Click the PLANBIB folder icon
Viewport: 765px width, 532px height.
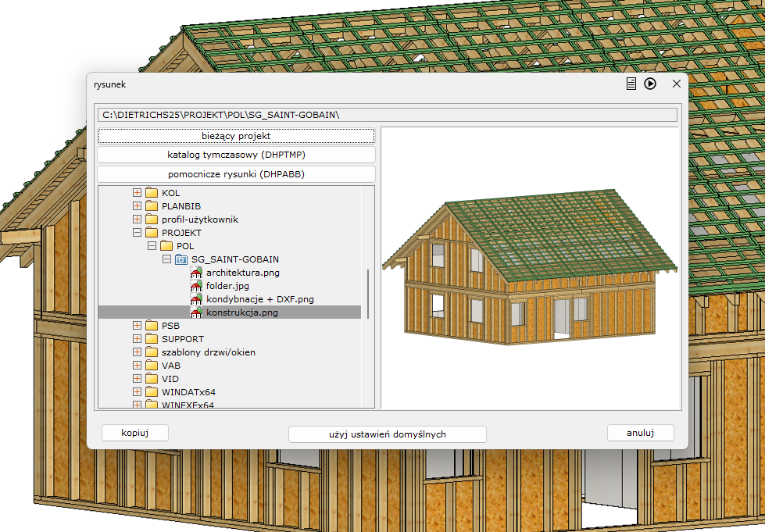pyautogui.click(x=152, y=206)
